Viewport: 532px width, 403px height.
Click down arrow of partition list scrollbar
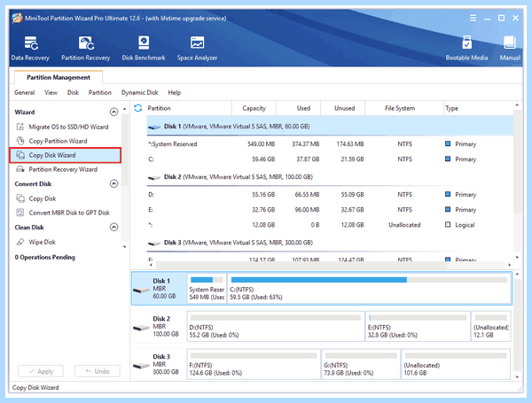click(517, 257)
